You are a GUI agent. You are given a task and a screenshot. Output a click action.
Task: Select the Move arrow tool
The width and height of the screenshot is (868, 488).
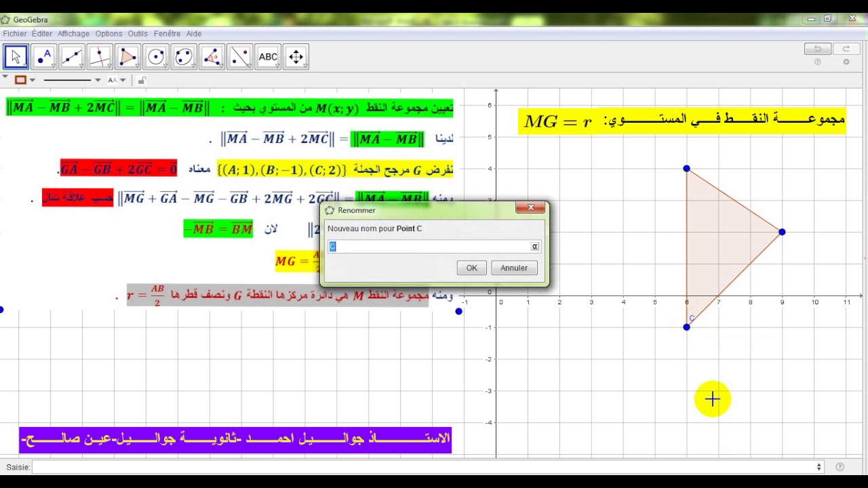pyautogui.click(x=16, y=57)
